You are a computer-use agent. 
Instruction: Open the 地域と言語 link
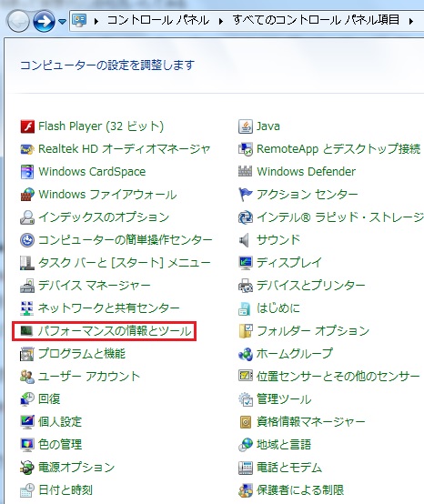pos(284,445)
